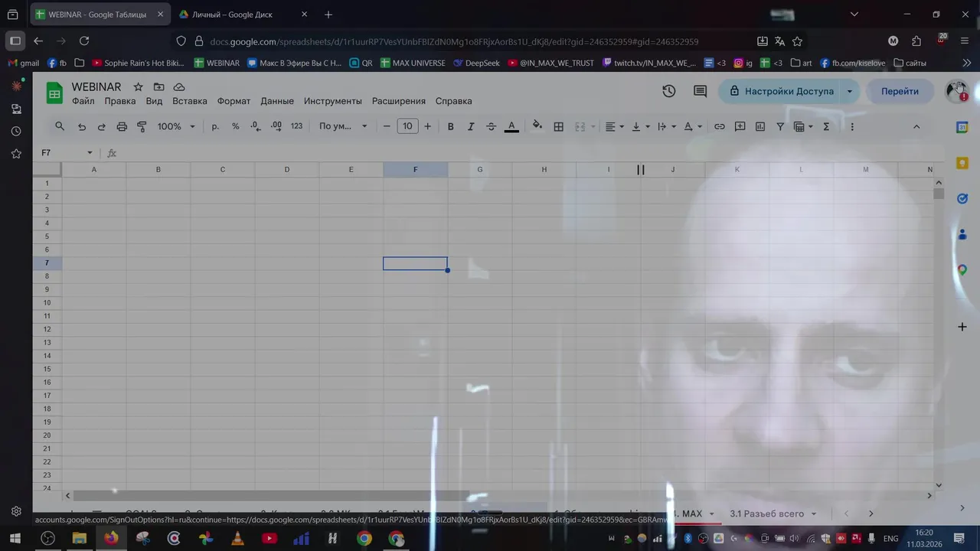The image size is (980, 551).
Task: Toggle strikethrough formatting
Action: pyautogui.click(x=491, y=126)
